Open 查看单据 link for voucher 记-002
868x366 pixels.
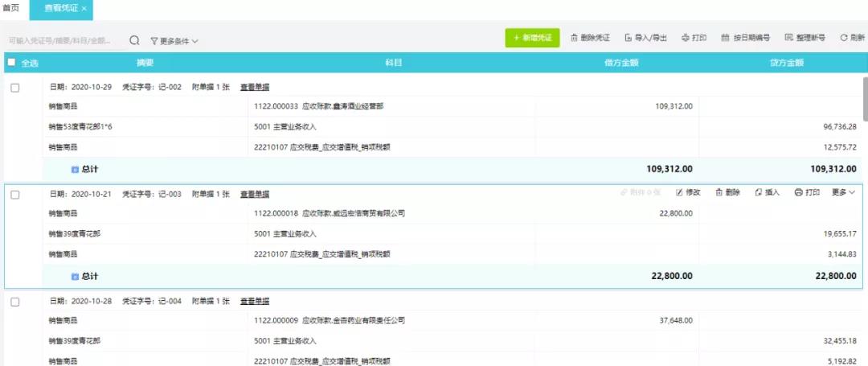click(x=255, y=87)
